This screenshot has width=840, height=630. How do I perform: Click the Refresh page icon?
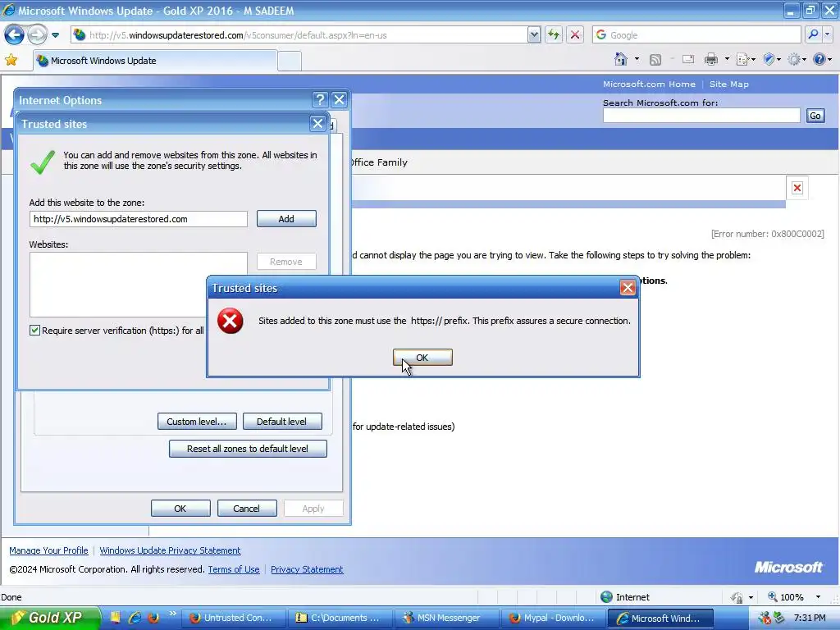554,35
